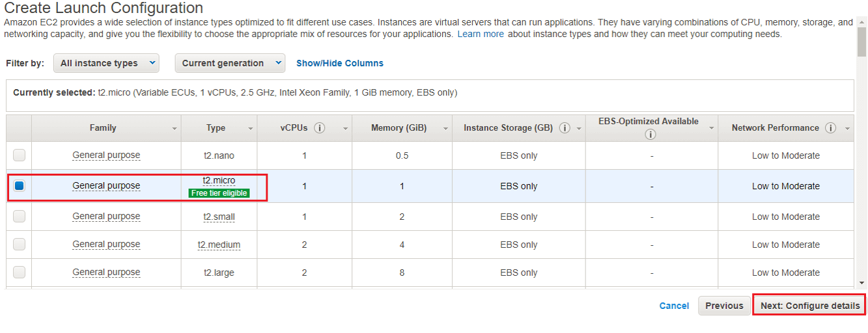868x333 pixels.
Task: Click the Cancel link
Action: tap(674, 306)
